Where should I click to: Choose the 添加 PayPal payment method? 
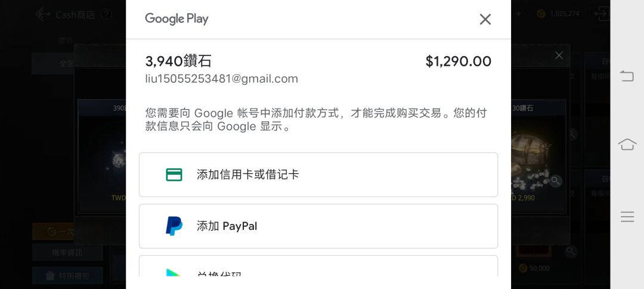318,226
